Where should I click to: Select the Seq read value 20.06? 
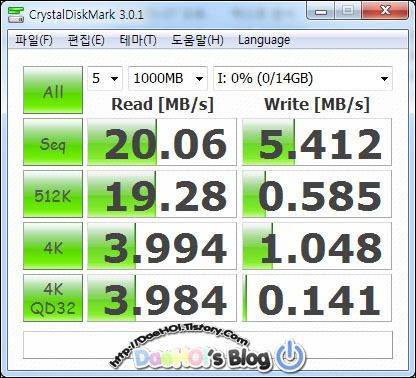162,142
